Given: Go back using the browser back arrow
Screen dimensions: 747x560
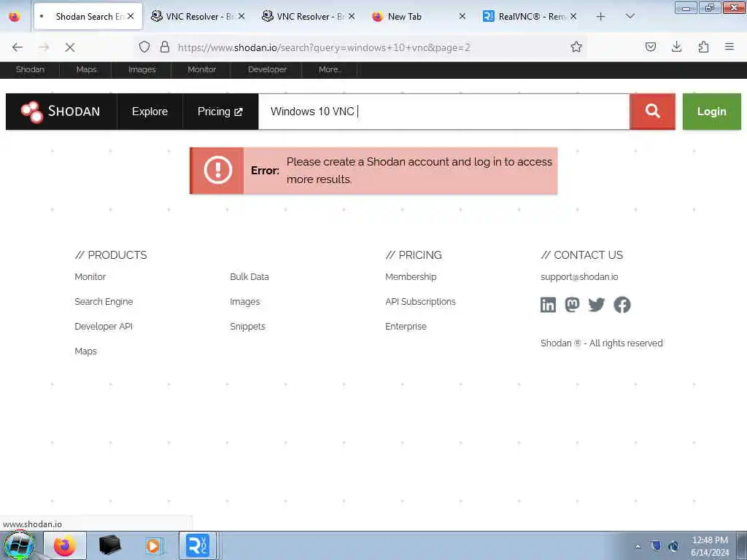Looking at the screenshot, I should [x=18, y=47].
